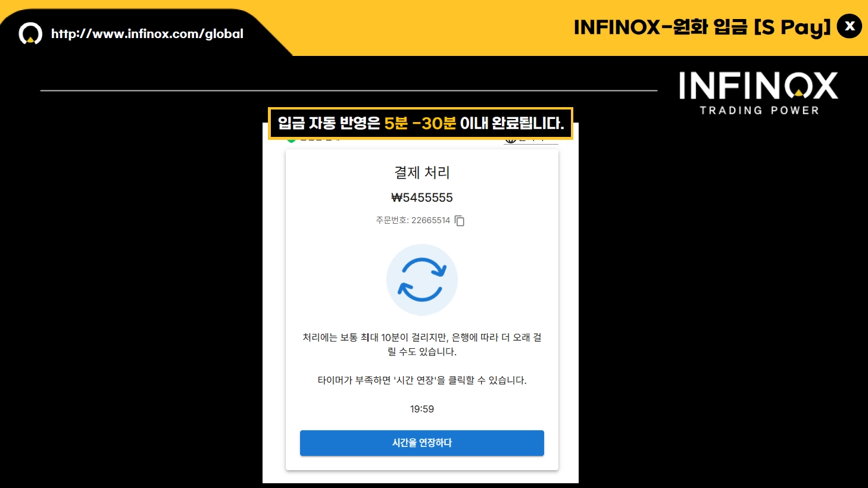Screen dimensions: 868x488
Task: Open the partially hidden language dropdown
Action: click(x=531, y=141)
